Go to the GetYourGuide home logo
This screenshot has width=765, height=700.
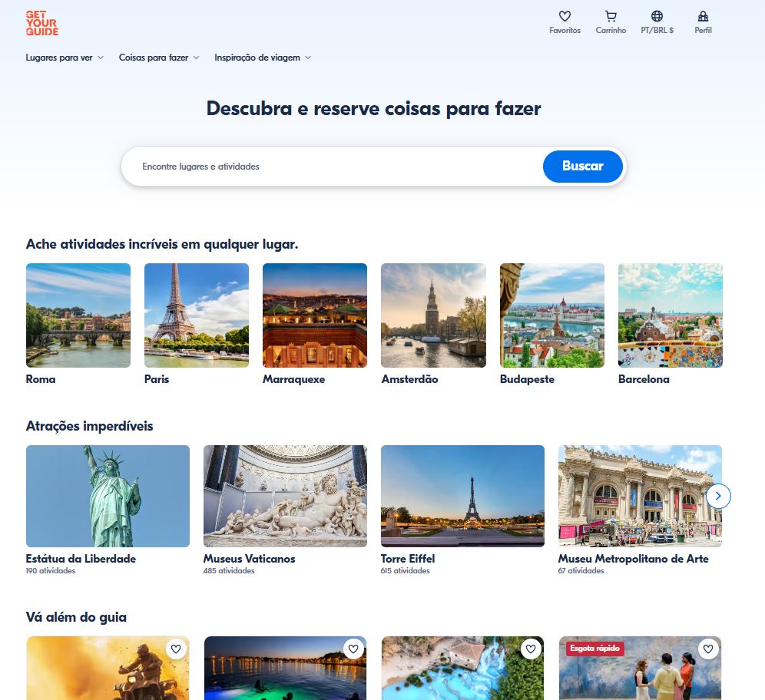point(42,23)
